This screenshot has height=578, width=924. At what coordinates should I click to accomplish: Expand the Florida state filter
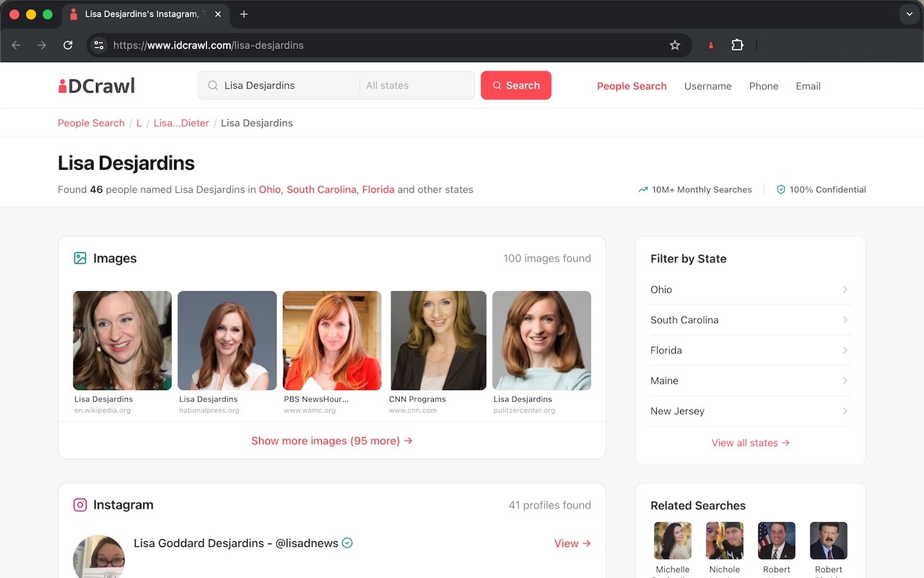point(751,350)
